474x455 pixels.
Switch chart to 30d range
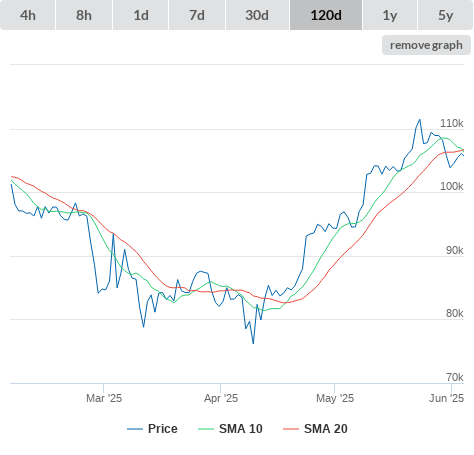point(257,15)
